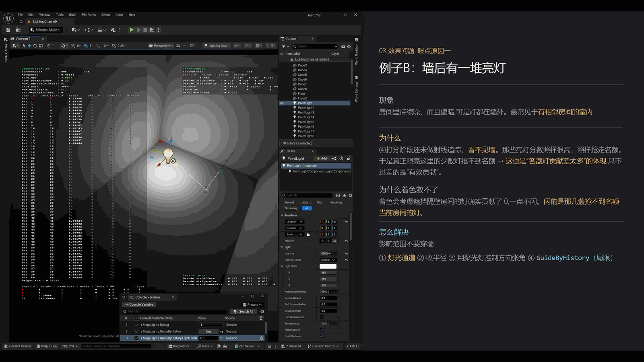Viewport: 644px width, 362px height.
Task: Toggle the world coordinate system globe icon
Action: [49, 46]
